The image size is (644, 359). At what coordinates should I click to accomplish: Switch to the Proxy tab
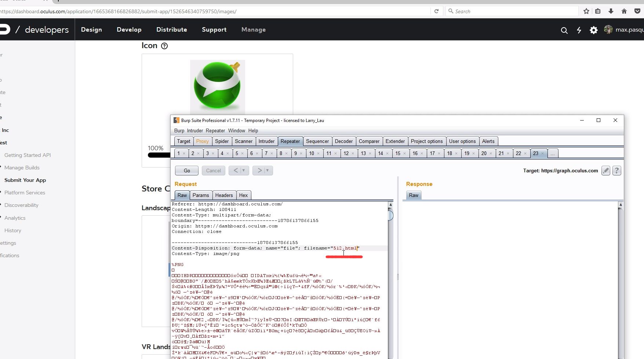tap(202, 141)
